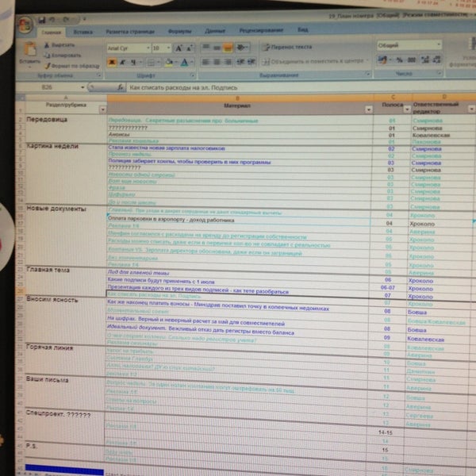Toggle Объединить и поместить в центре
476x476 pixels.
pyautogui.click(x=313, y=61)
